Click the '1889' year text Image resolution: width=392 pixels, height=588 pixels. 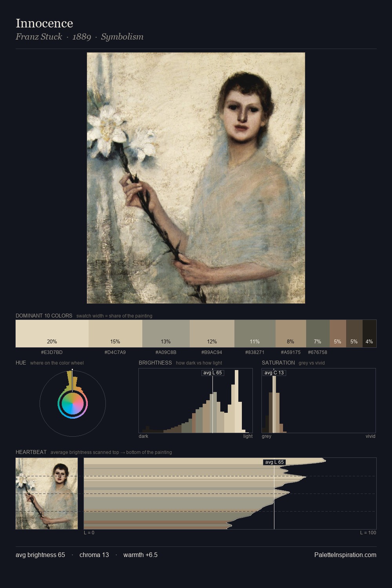(82, 37)
